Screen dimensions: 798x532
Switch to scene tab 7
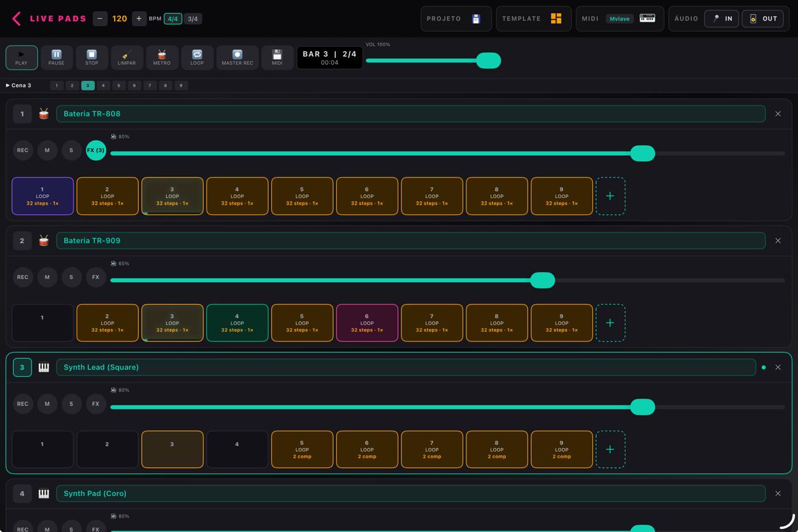point(150,85)
